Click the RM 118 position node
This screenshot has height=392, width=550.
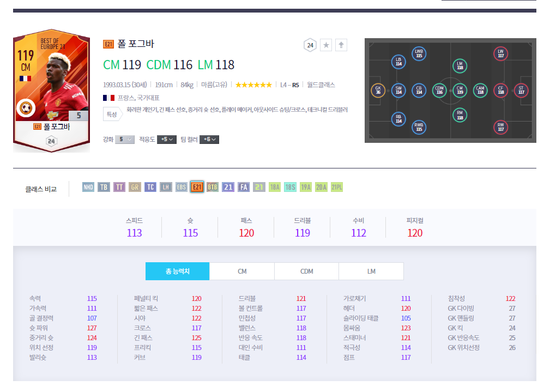[460, 115]
